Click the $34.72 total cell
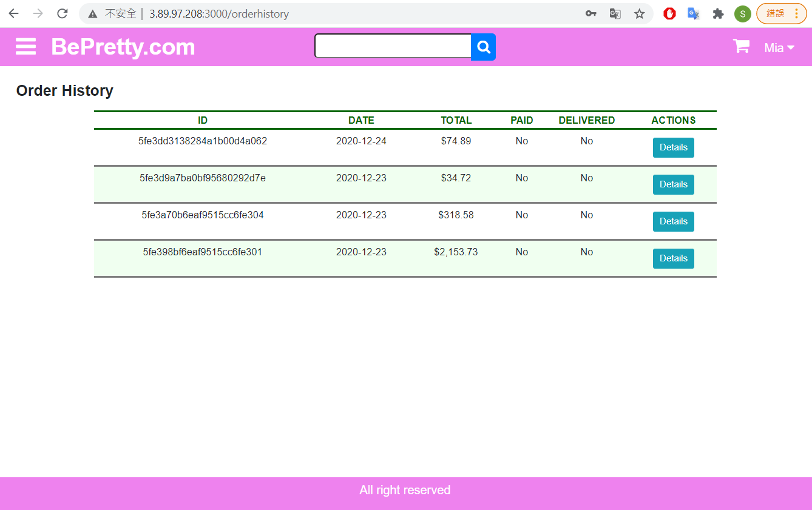The width and height of the screenshot is (812, 510). point(456,178)
